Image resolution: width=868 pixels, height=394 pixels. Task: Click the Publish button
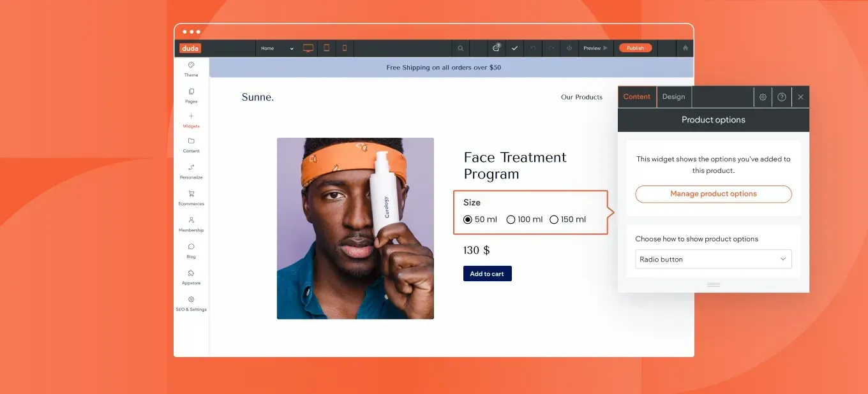point(636,48)
